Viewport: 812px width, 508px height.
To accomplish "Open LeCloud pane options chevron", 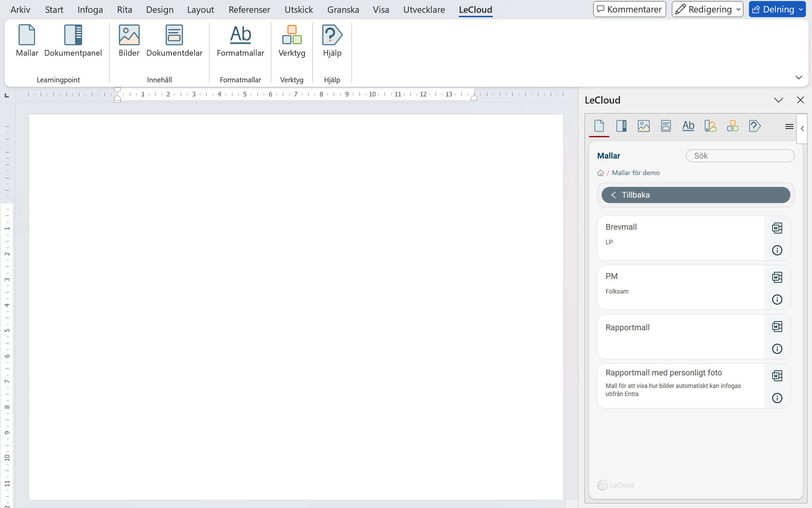I will click(778, 100).
